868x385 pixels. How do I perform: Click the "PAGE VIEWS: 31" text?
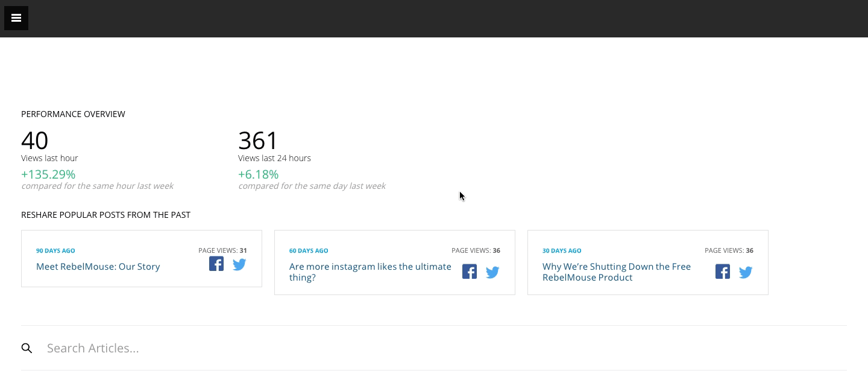coord(222,250)
